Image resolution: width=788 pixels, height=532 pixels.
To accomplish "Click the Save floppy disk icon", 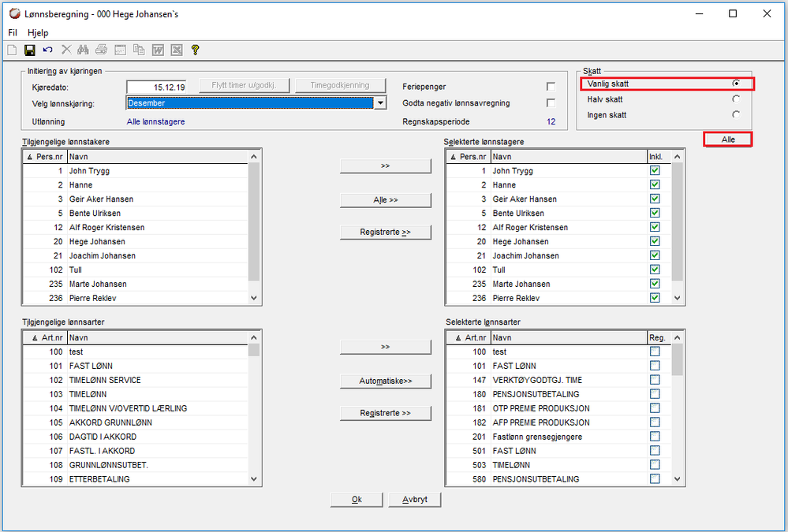I will coord(30,50).
